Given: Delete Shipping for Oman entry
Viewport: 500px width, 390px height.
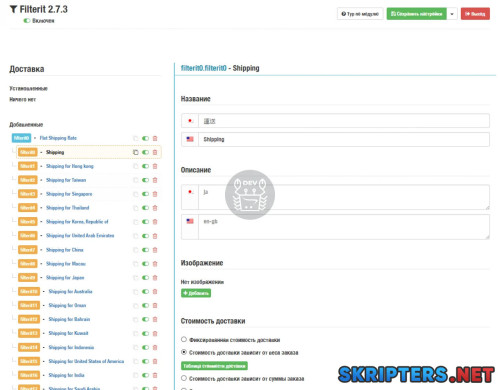Looking at the screenshot, I should 155,306.
